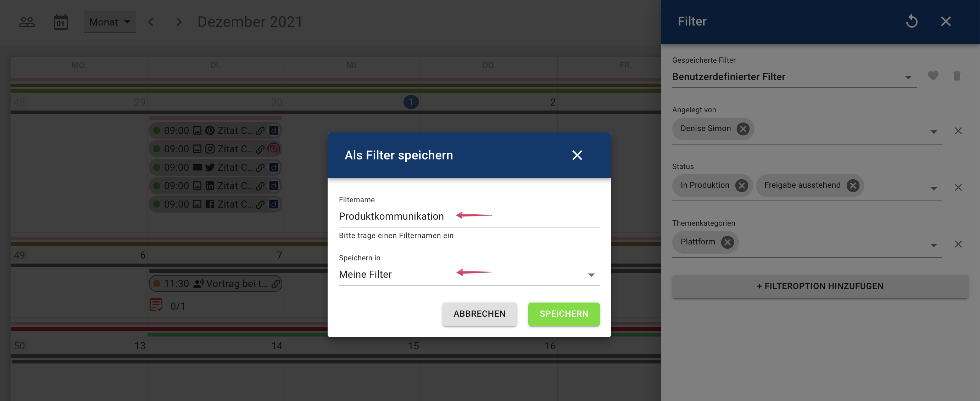Remove the Angelegt von filter option
Screen dimensions: 980x401
(x=958, y=131)
